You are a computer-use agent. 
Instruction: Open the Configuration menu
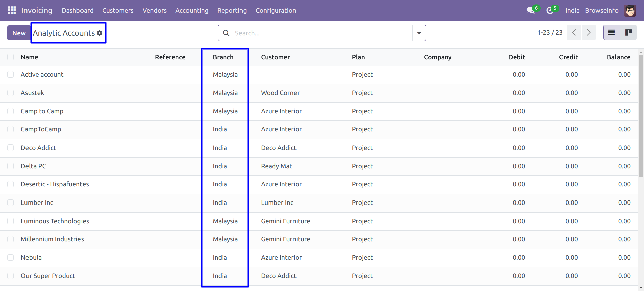click(275, 10)
